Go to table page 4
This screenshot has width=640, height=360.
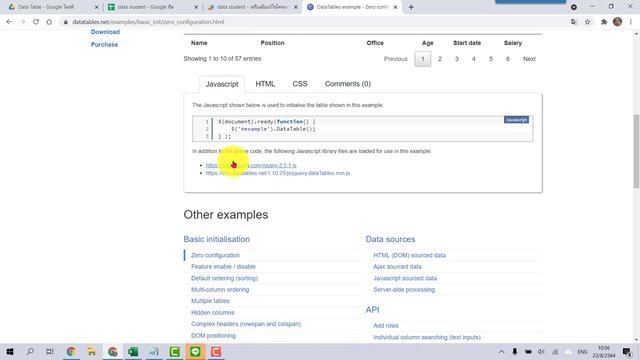(x=473, y=59)
